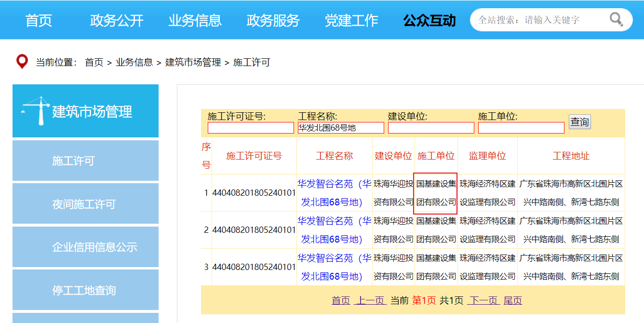Viewport: 644px width, 323px height.
Task: Focus the 工程名称 input with 华发北围68号地
Action: click(341, 128)
